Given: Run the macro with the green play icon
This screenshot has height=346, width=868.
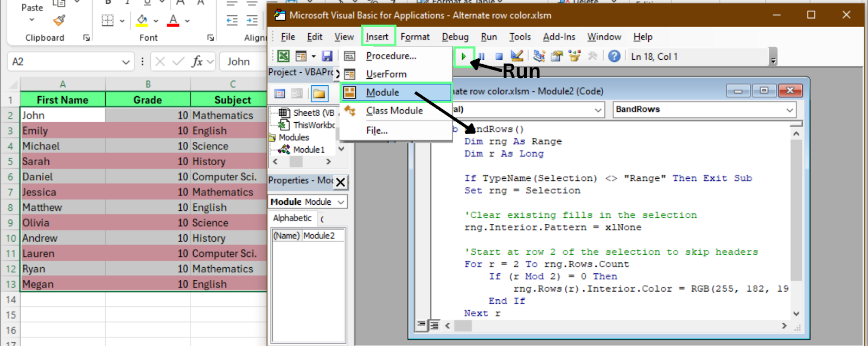Looking at the screenshot, I should click(464, 56).
